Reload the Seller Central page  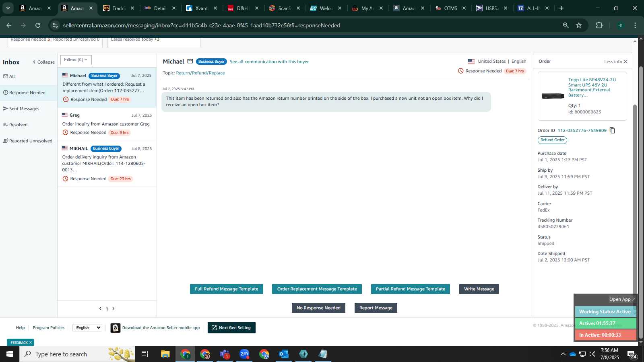coord(38,25)
